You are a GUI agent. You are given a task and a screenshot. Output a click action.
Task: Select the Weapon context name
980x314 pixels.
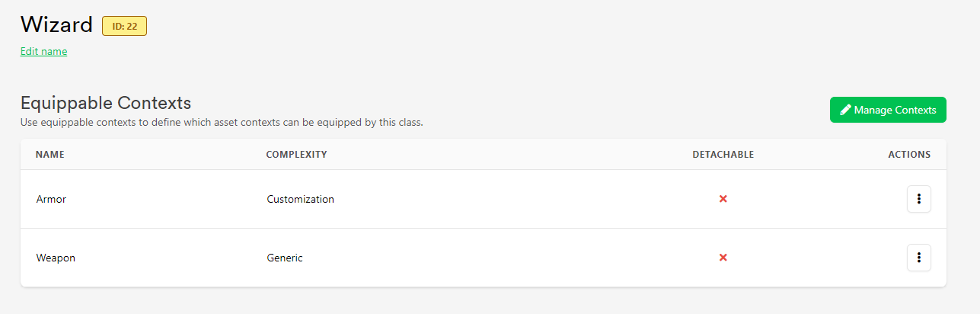click(x=56, y=258)
